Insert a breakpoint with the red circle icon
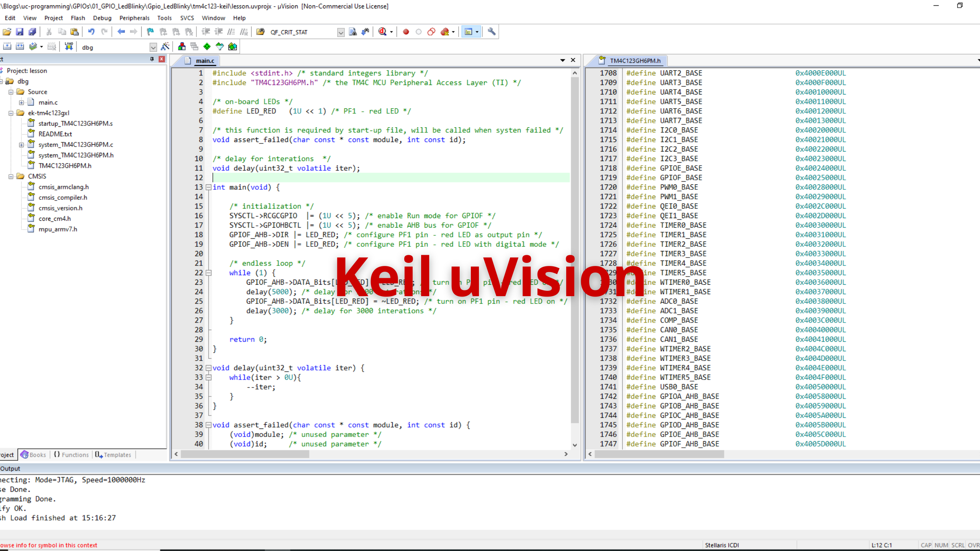The width and height of the screenshot is (980, 551). [406, 32]
